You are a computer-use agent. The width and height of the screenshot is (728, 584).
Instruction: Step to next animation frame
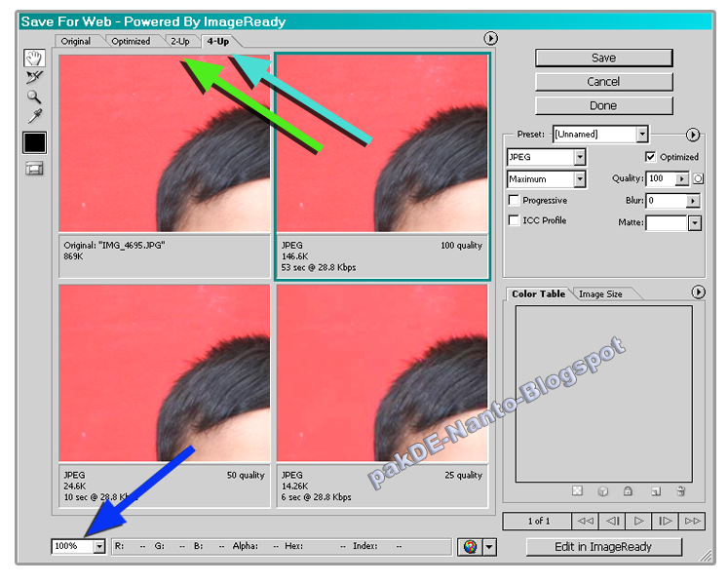[666, 521]
